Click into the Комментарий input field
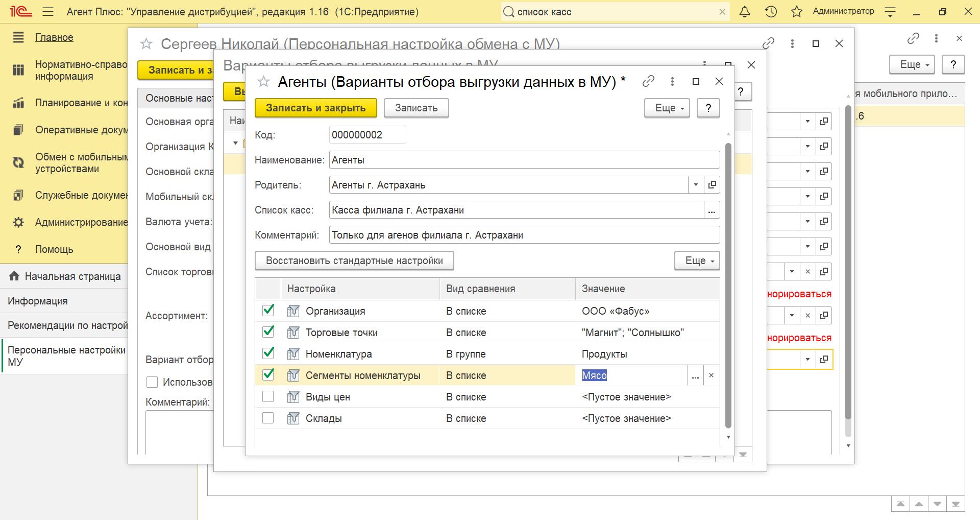 click(524, 235)
